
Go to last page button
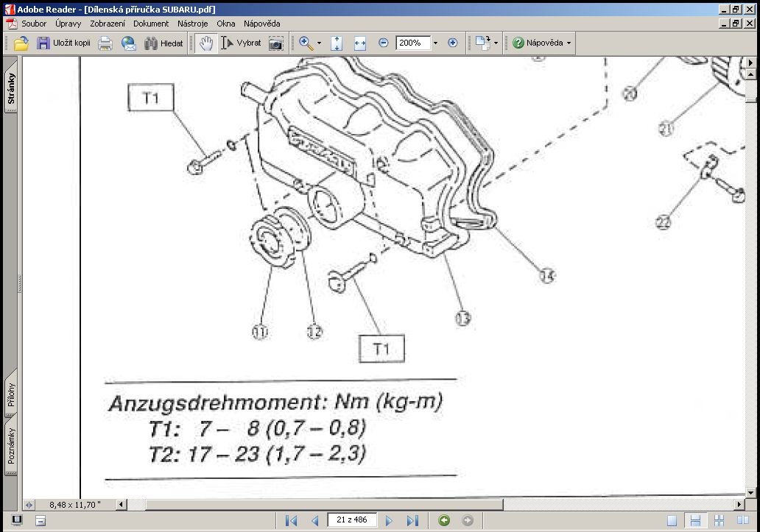point(412,520)
